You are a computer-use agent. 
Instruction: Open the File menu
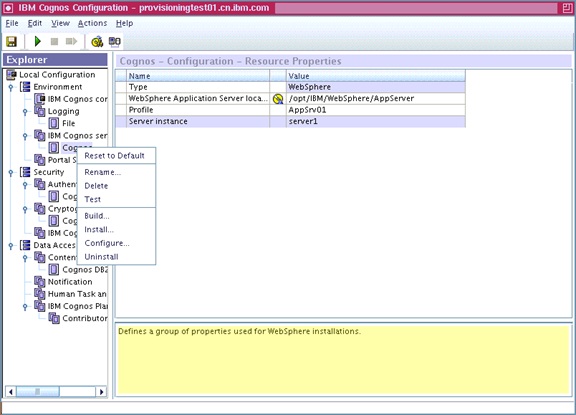coord(12,23)
